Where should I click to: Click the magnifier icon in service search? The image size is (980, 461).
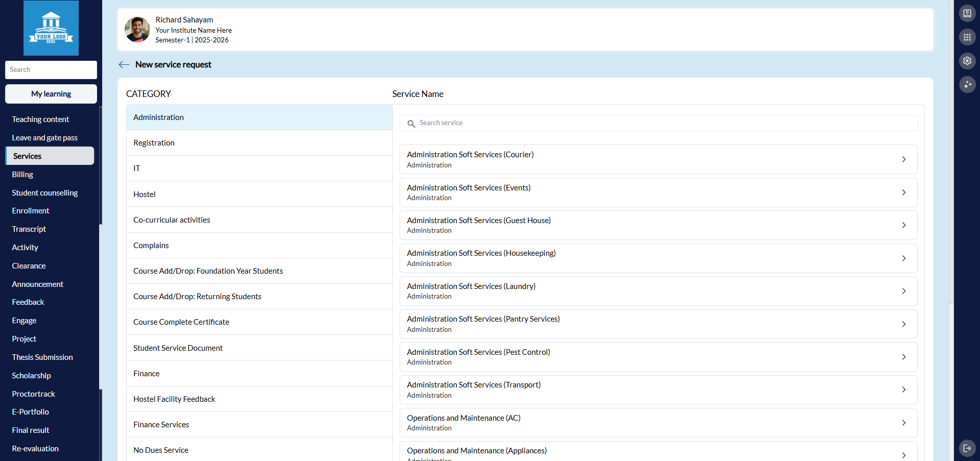[x=411, y=124]
